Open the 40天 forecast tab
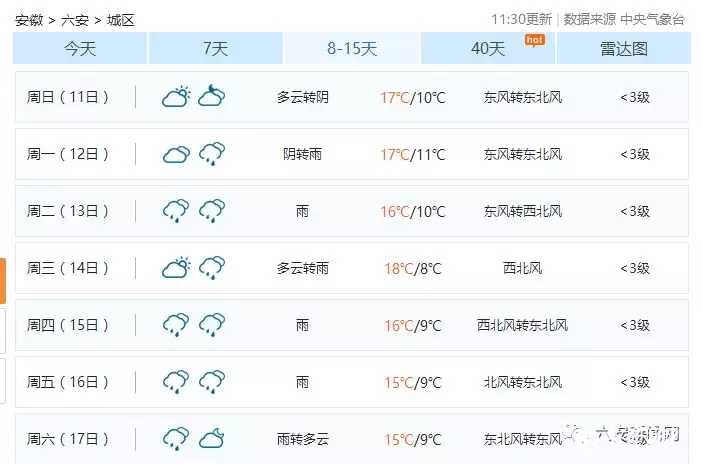This screenshot has width=702, height=464. pyautogui.click(x=488, y=48)
